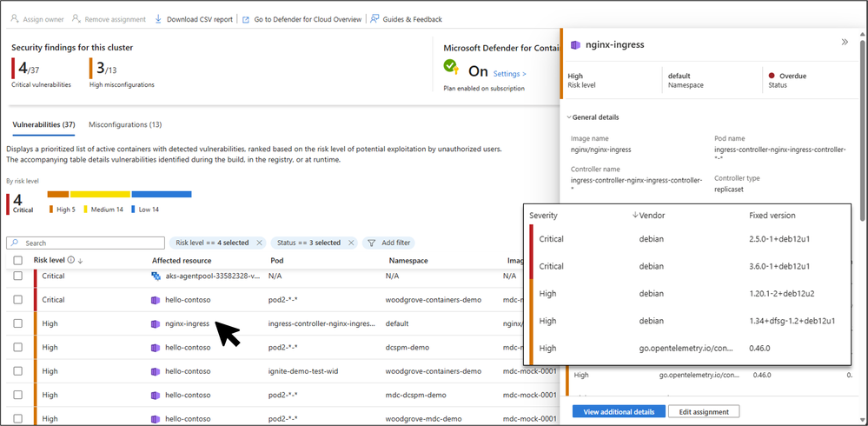The height and width of the screenshot is (426, 868).
Task: Switch to the Vulnerabilities (37) tab
Action: point(43,124)
